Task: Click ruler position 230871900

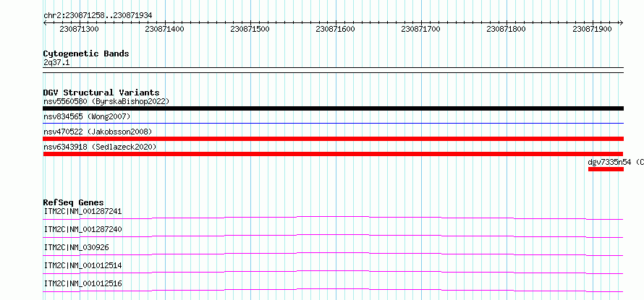Action: pos(592,30)
